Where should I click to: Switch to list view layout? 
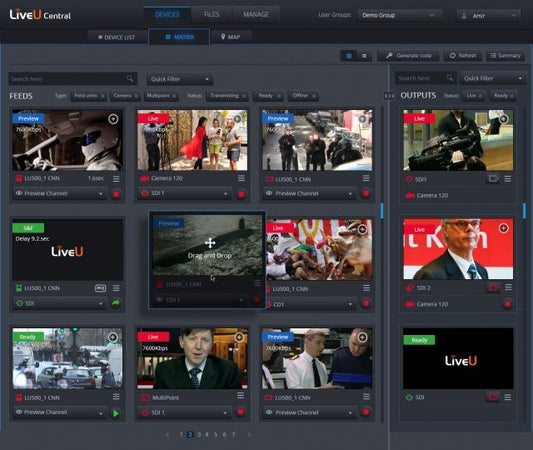(x=364, y=56)
